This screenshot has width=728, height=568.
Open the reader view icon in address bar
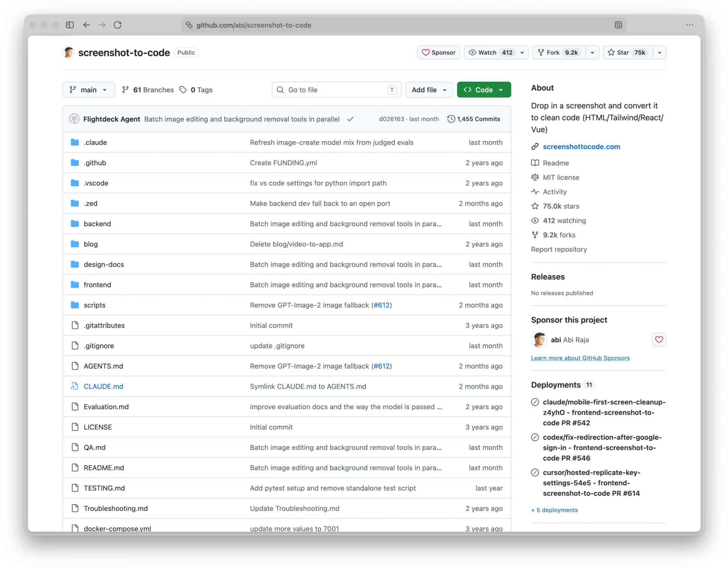(618, 25)
